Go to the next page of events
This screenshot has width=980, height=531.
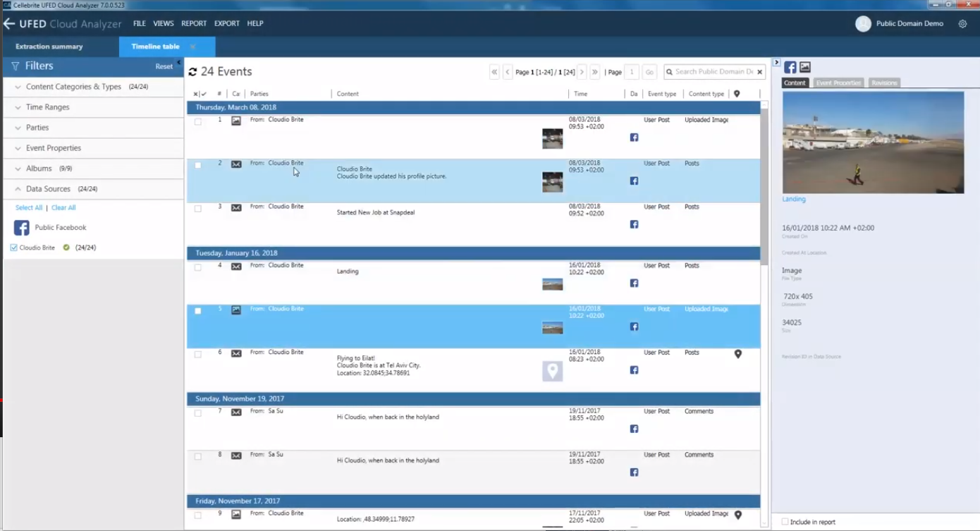[582, 72]
